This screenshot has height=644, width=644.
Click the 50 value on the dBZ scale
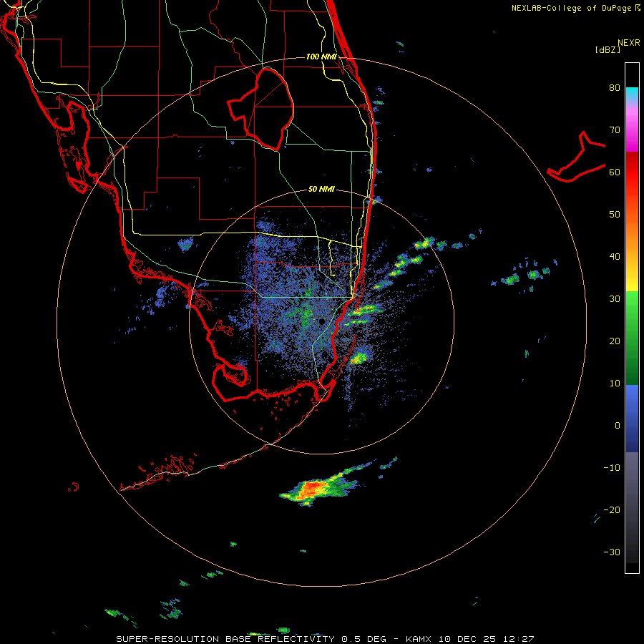(615, 215)
